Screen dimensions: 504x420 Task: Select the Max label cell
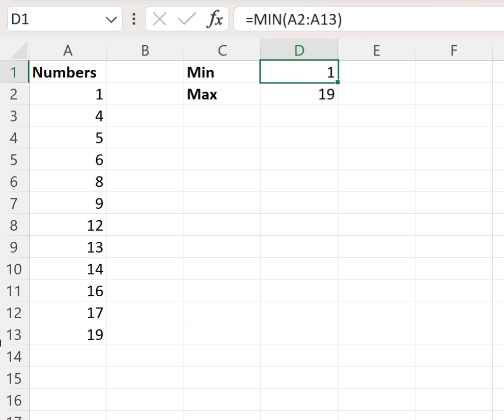pos(222,94)
